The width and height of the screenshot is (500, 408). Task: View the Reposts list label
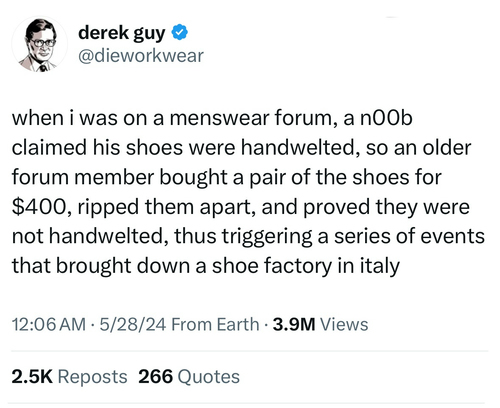pos(92,377)
